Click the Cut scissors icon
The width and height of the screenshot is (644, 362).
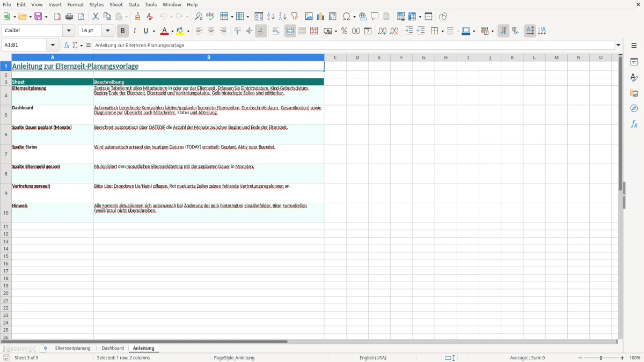tap(96, 17)
